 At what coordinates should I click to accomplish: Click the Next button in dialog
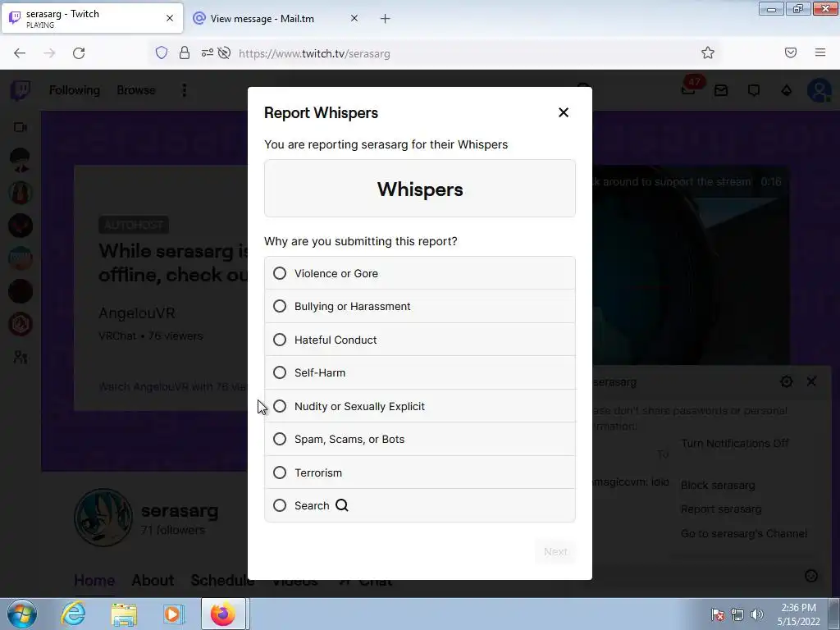click(x=555, y=551)
